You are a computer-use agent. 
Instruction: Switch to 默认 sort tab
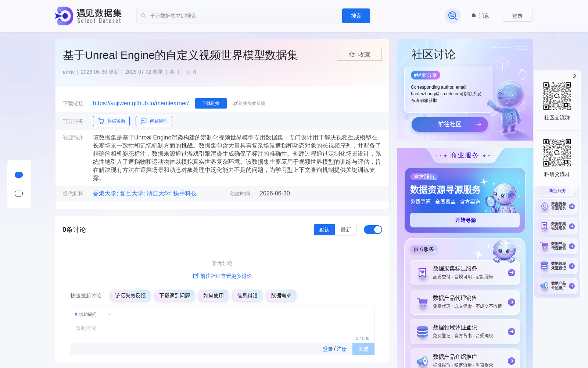324,230
